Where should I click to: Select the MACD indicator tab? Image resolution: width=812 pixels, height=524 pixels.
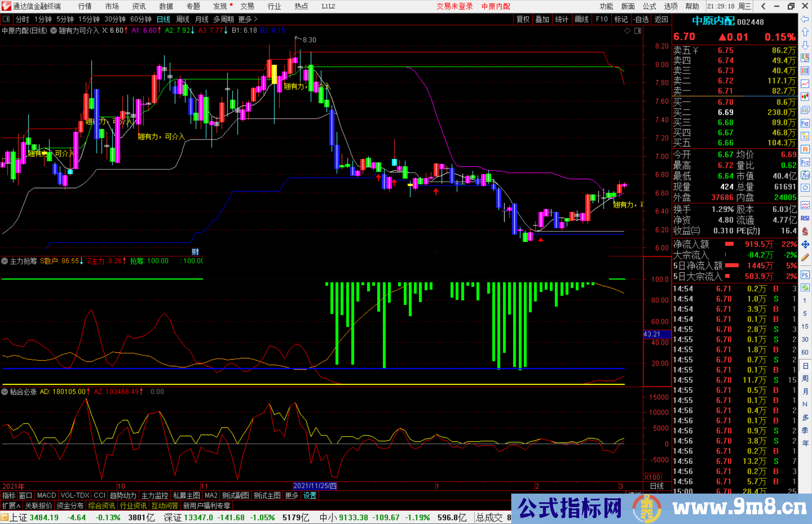point(47,495)
